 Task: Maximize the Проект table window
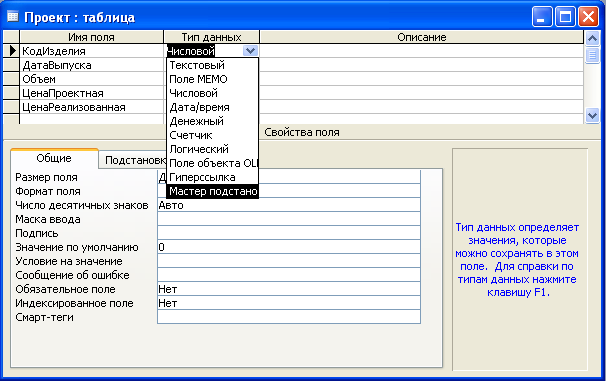[x=565, y=17]
